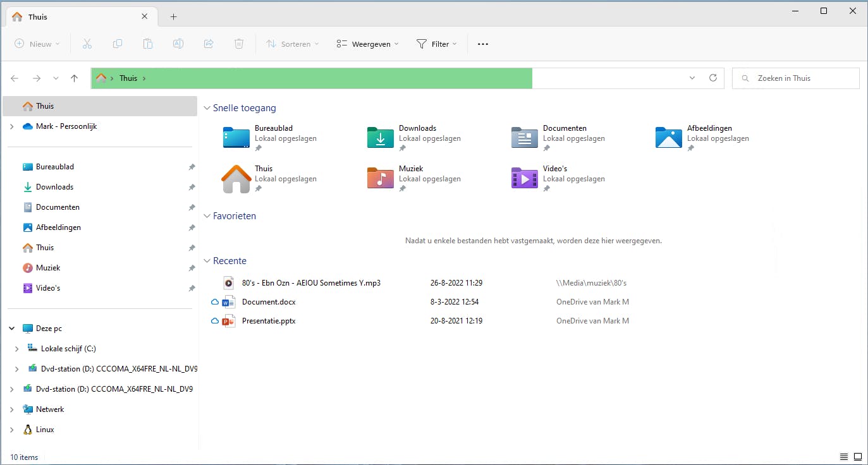The width and height of the screenshot is (868, 465).
Task: Click the Share icon in the toolbar
Action: click(x=209, y=44)
